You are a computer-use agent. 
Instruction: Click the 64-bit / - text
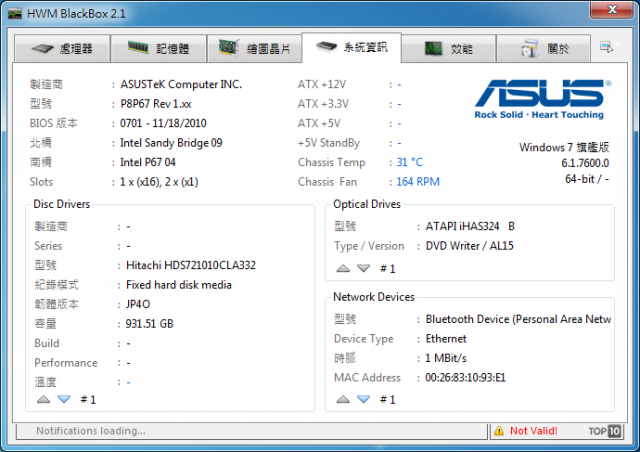click(x=587, y=179)
